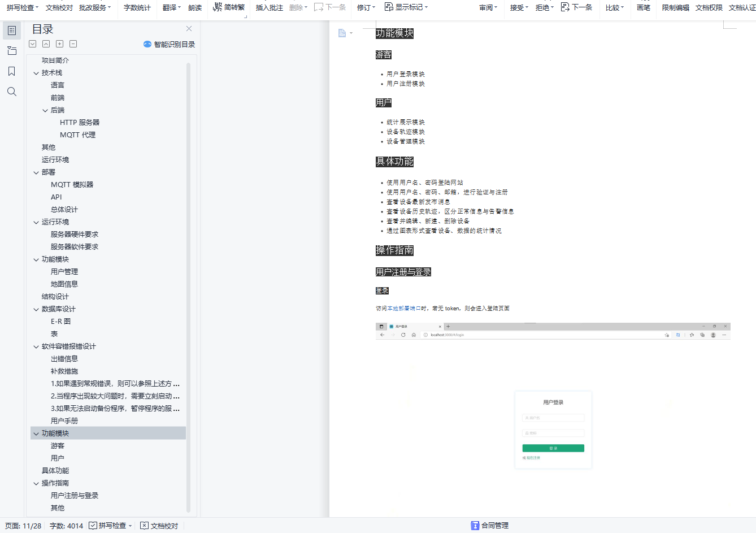Viewport: 756px width, 533px height.
Task: Click the 字数: 4014 word count indicator
Action: [66, 526]
